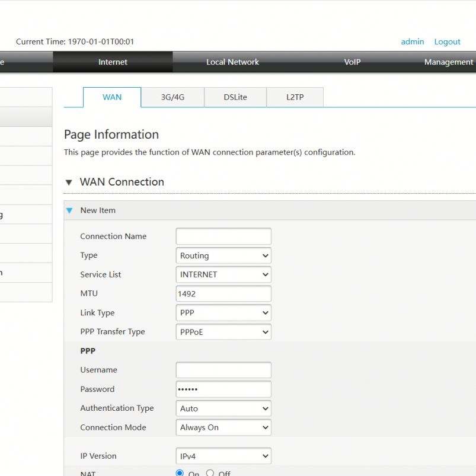Open the IP Version IPv4 dropdown
The width and height of the screenshot is (476, 476).
coord(223,456)
